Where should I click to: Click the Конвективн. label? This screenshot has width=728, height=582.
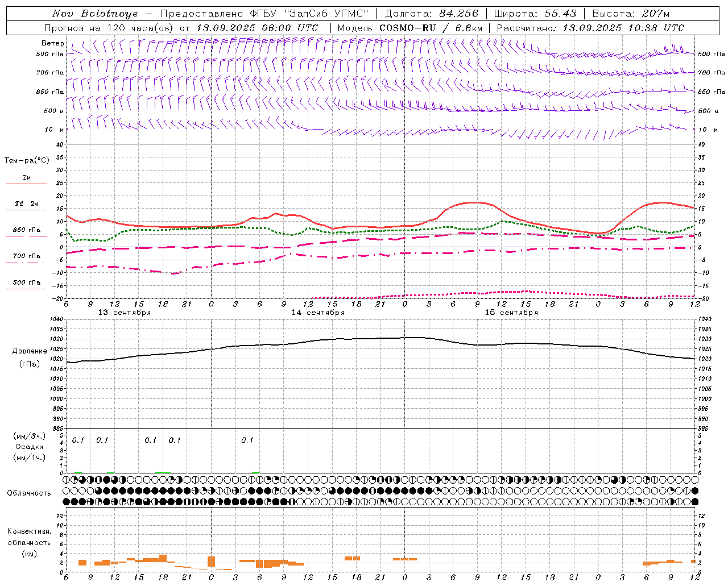(29, 531)
